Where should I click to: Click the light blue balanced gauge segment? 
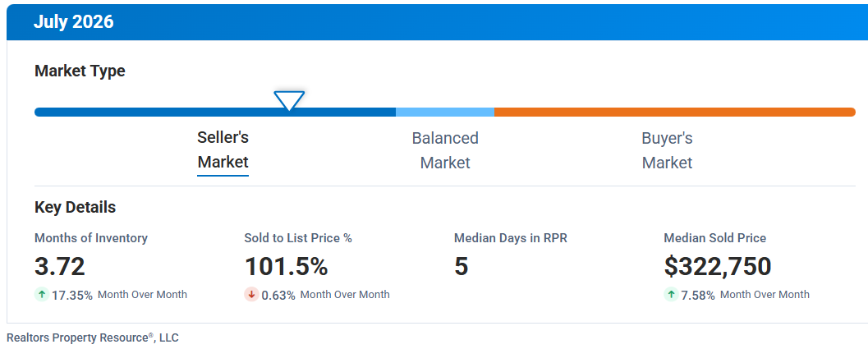click(445, 112)
